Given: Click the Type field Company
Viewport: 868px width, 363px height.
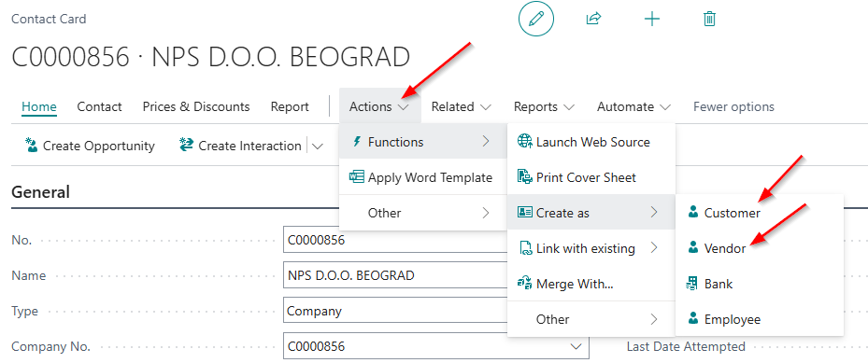Looking at the screenshot, I should [395, 311].
